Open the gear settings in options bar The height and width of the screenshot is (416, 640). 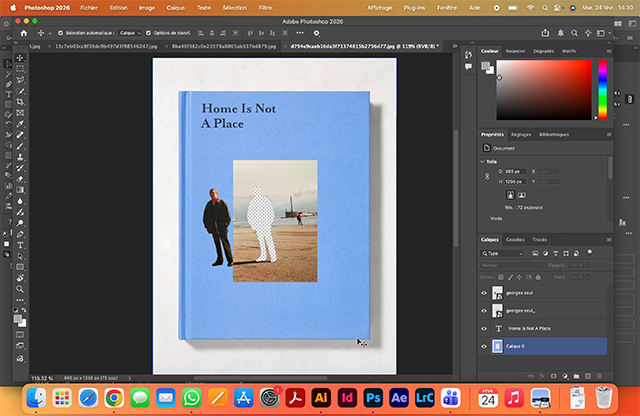(x=316, y=33)
